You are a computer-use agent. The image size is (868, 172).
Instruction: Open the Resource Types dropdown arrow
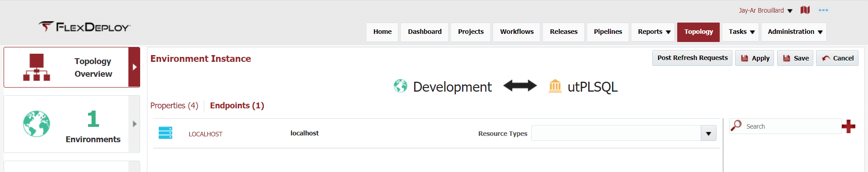(708, 133)
